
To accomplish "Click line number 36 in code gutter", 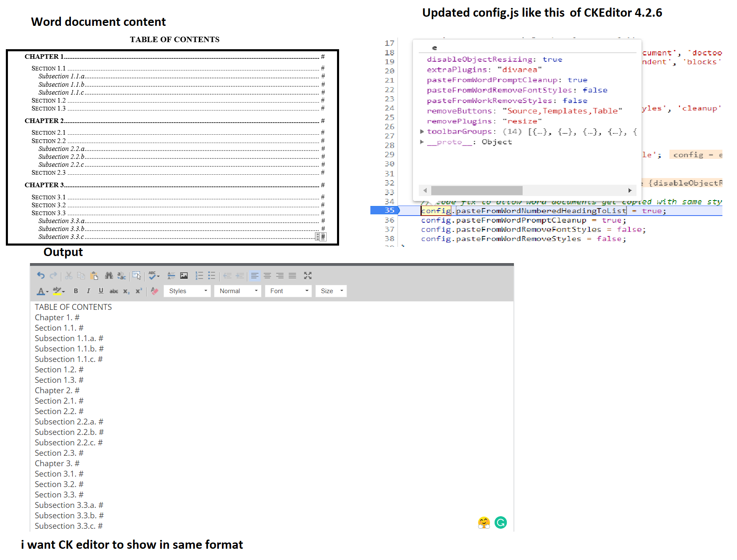I will pyautogui.click(x=389, y=220).
